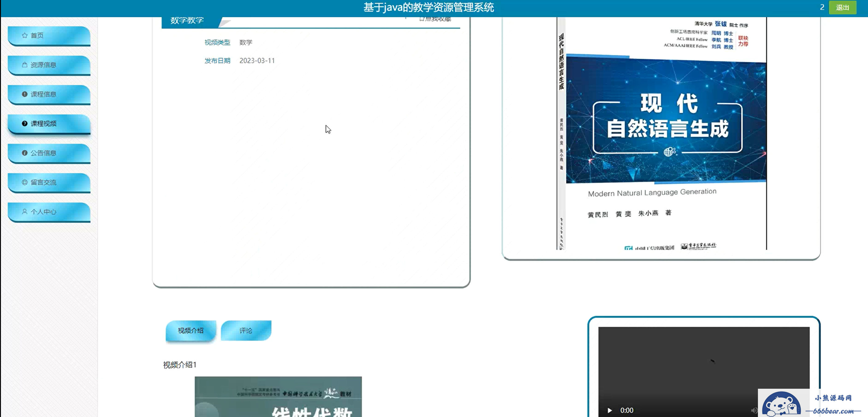868x417 pixels.
Task: Click the 现代自然语言生成 book cover image
Action: pyautogui.click(x=661, y=133)
